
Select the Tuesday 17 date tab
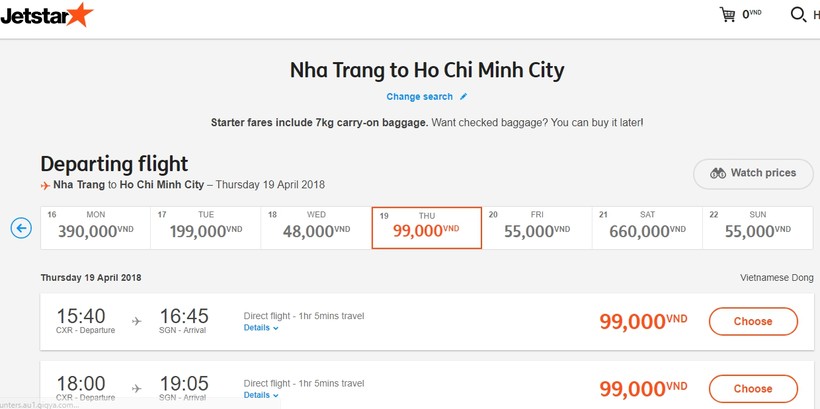205,227
